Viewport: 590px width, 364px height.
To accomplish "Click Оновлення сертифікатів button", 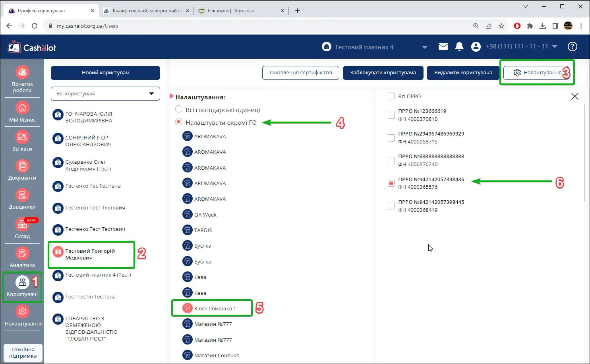I will click(301, 73).
